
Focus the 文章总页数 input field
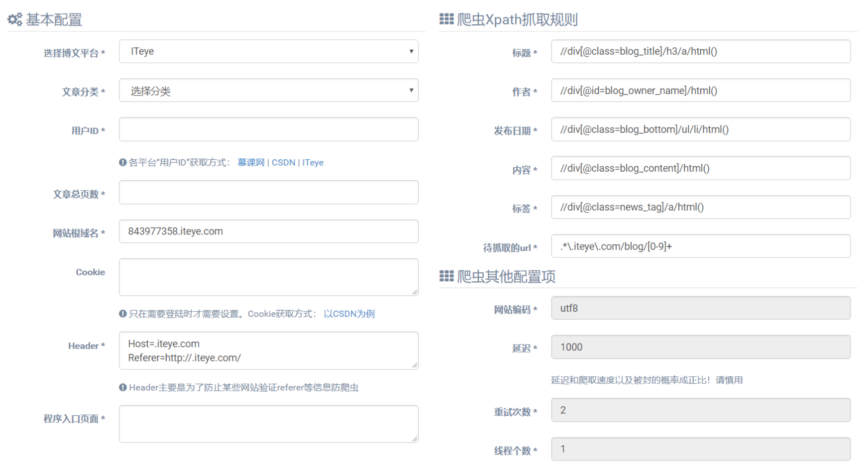[x=268, y=192]
